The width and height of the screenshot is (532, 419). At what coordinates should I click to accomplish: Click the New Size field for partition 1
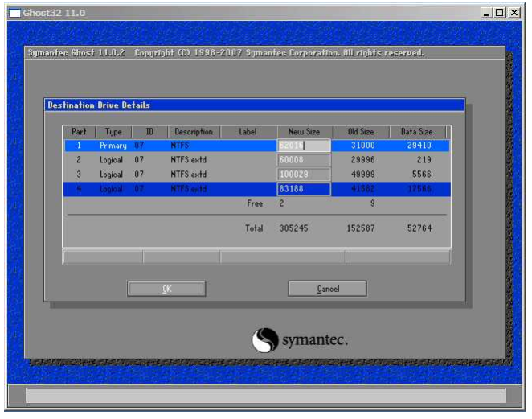click(304, 146)
